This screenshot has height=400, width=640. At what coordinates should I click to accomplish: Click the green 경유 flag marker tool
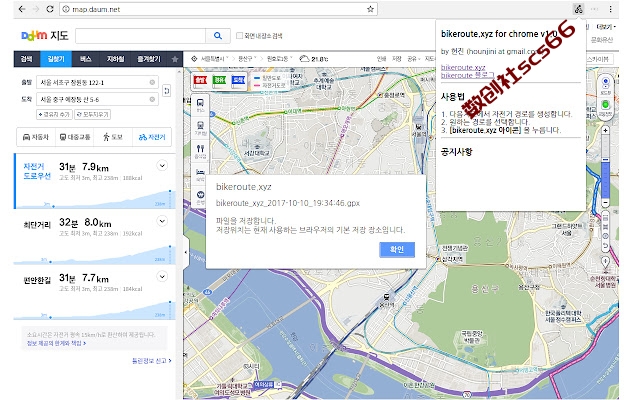219,80
